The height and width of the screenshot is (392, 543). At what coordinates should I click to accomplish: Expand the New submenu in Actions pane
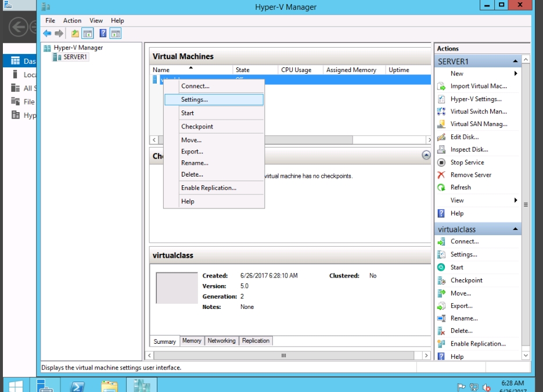coord(515,74)
